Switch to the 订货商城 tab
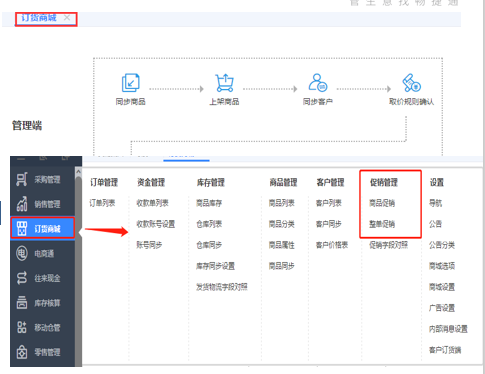Viewport: 485px width, 374px height. tap(39, 18)
